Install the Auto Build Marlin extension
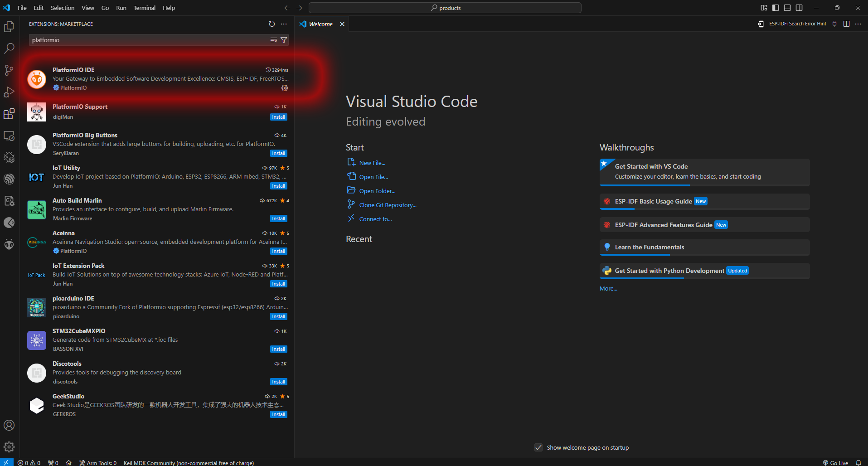The width and height of the screenshot is (868, 466). 278,218
